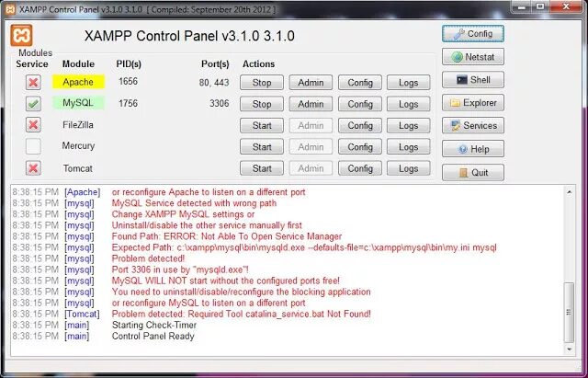
Task: Click "Change XAMPP MySQL settings or" line
Action: [x=183, y=214]
